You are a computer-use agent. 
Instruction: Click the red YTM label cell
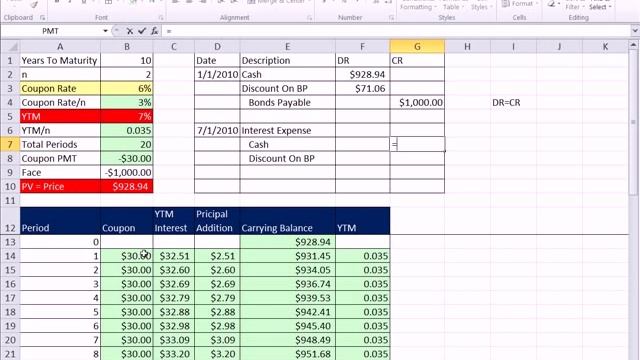60,116
